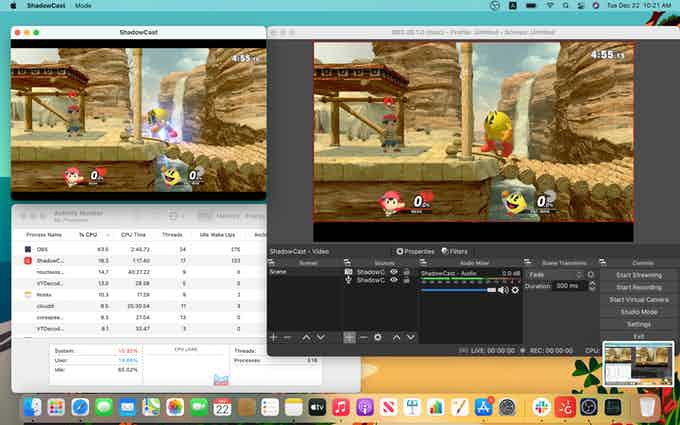Open OBS Settings from the Controls panel
680x425 pixels.
638,324
